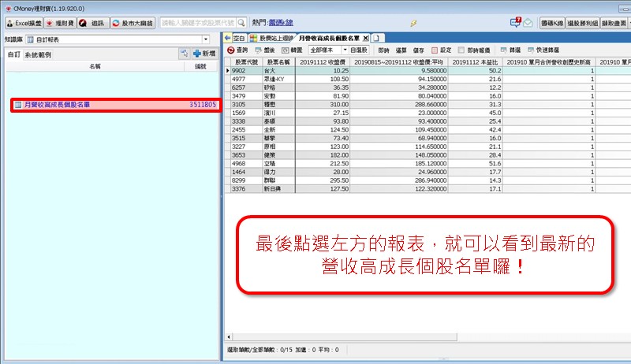Image resolution: width=631 pixels, height=364 pixels.
Task: Close the 月營收高成長個股名單 tab
Action: [365, 37]
